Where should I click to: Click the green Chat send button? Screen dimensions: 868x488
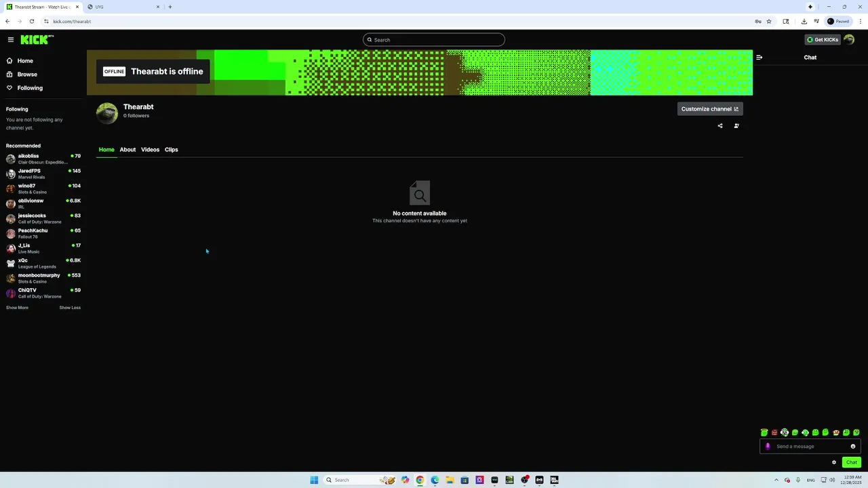pos(852,462)
